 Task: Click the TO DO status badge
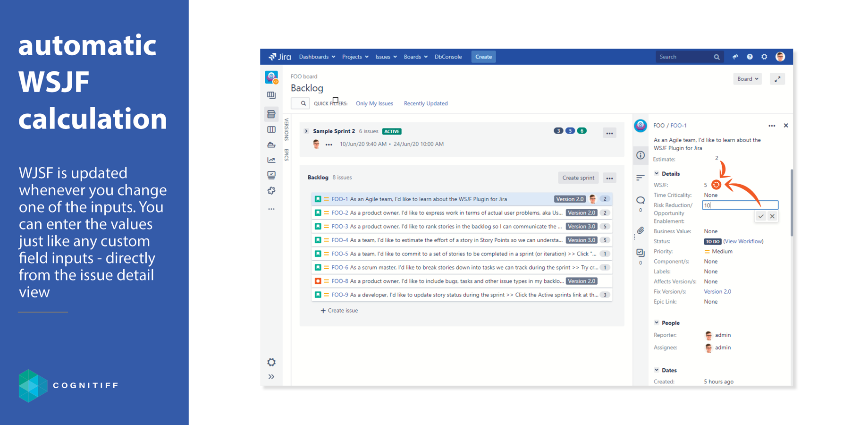point(713,242)
